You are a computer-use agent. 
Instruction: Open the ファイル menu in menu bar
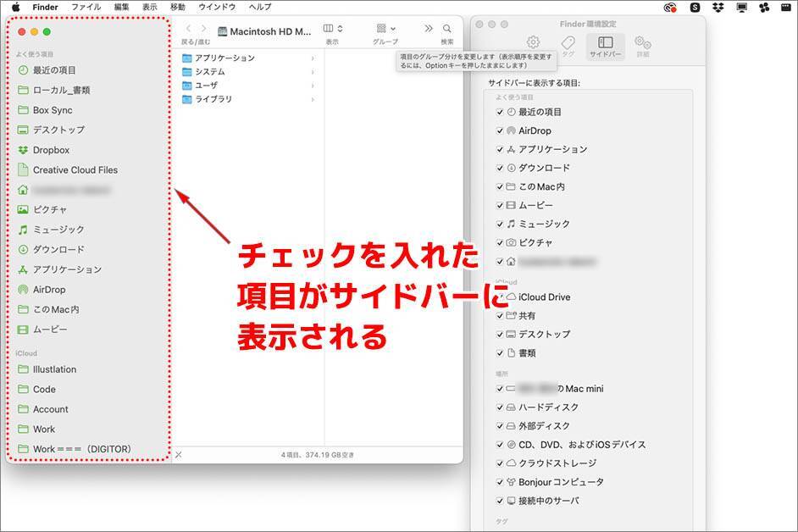(86, 7)
